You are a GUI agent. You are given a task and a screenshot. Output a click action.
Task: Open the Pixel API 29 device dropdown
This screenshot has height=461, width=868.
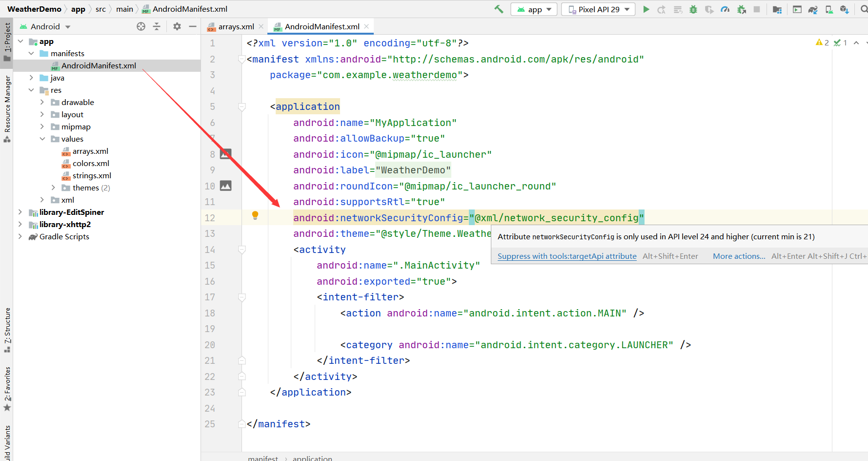(x=599, y=9)
